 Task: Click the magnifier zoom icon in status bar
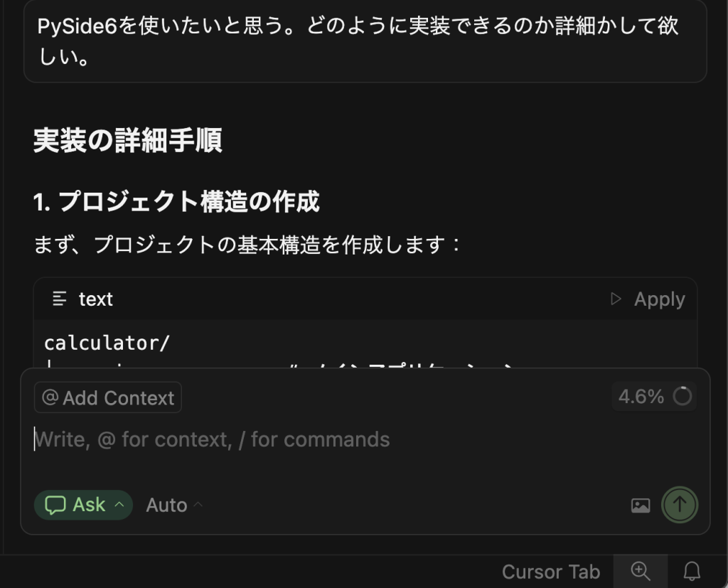coord(641,571)
